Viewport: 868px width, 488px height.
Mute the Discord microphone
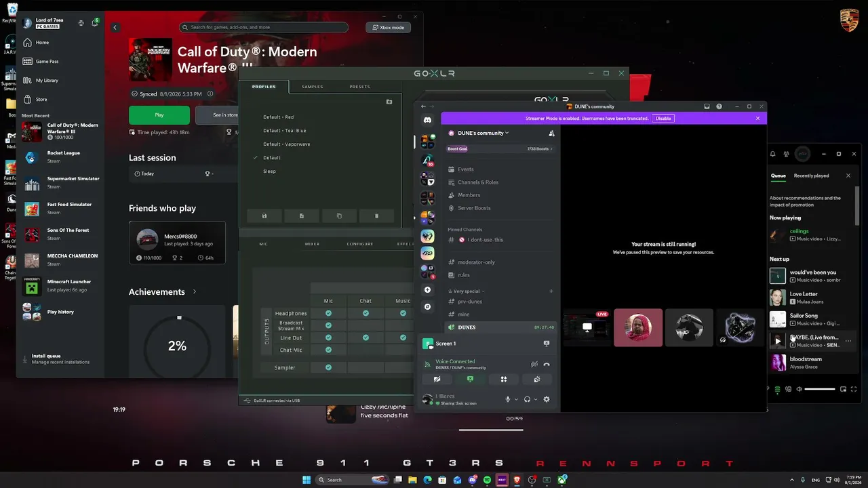[x=508, y=399]
